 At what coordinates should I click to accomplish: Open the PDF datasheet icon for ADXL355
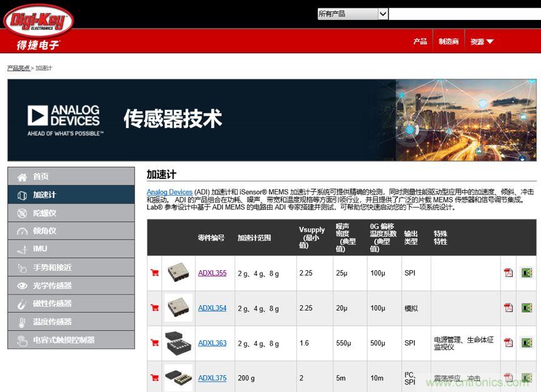point(510,273)
